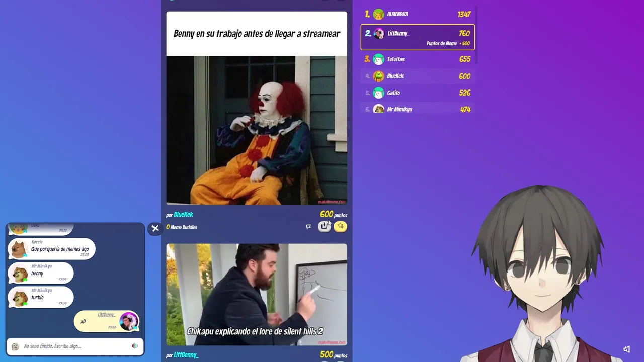This screenshot has height=362, width=644.
Task: Close the chat panel with X
Action: click(155, 228)
